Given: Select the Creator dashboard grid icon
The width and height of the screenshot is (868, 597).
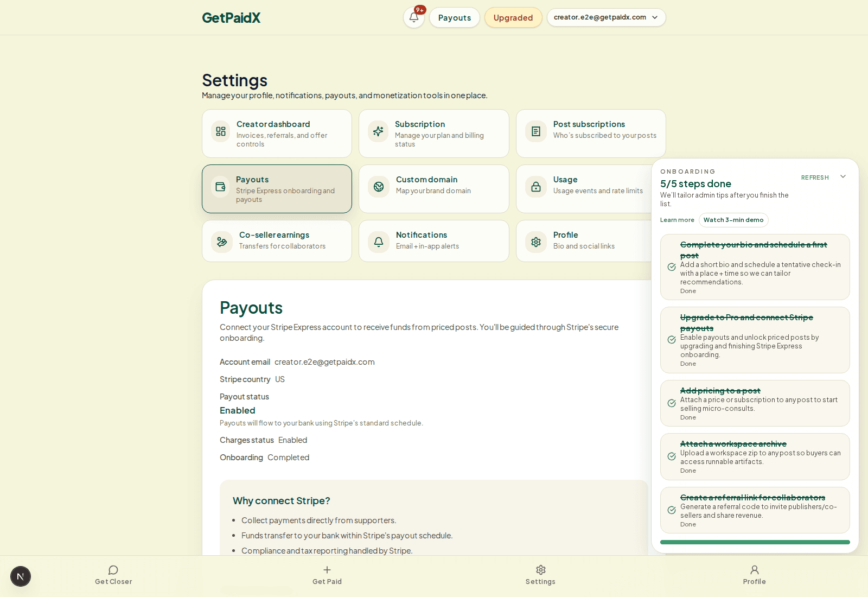Looking at the screenshot, I should click(221, 131).
